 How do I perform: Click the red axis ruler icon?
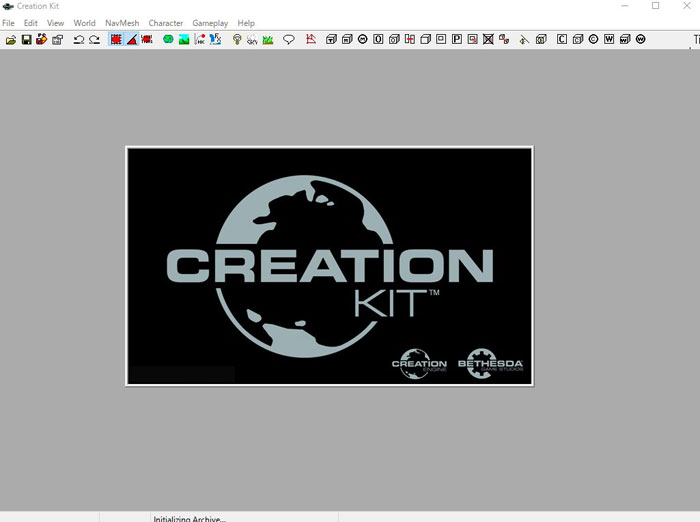point(311,40)
